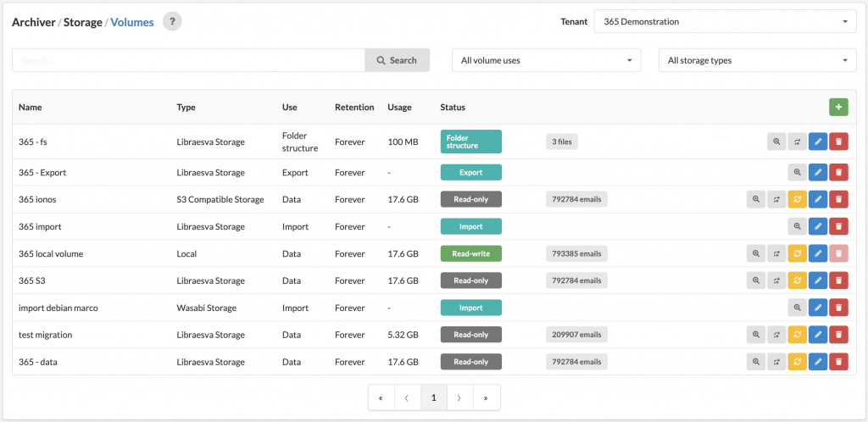
Task: Edit the 365 import volume
Action: (818, 226)
